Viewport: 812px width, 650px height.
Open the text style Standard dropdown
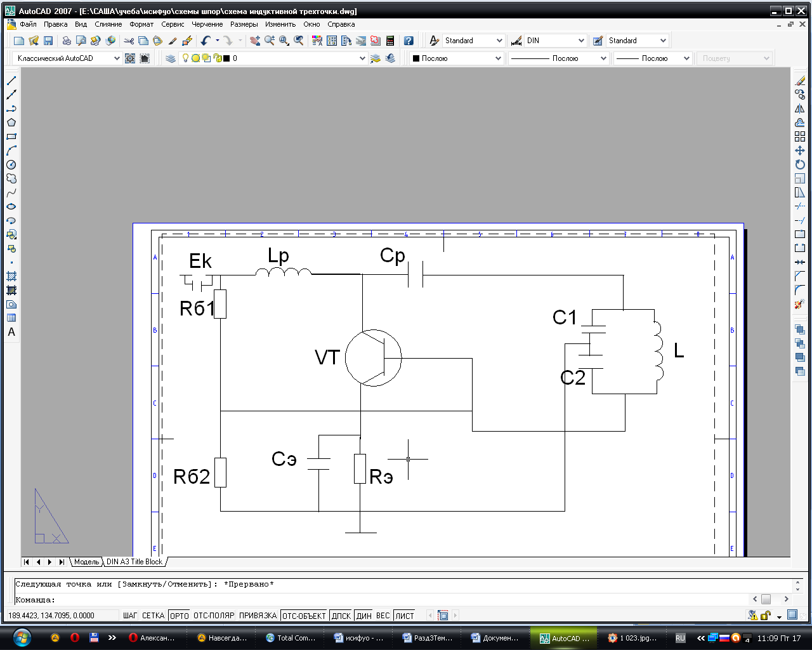[x=499, y=41]
